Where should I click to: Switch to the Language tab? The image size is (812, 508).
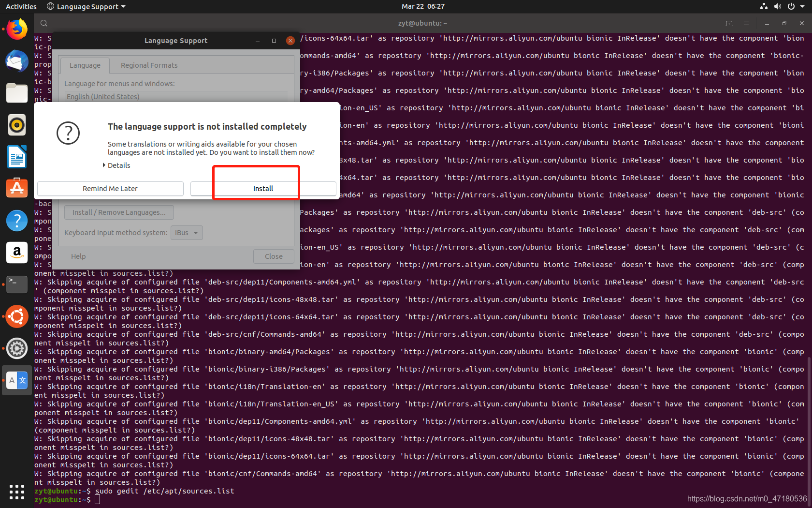(85, 65)
